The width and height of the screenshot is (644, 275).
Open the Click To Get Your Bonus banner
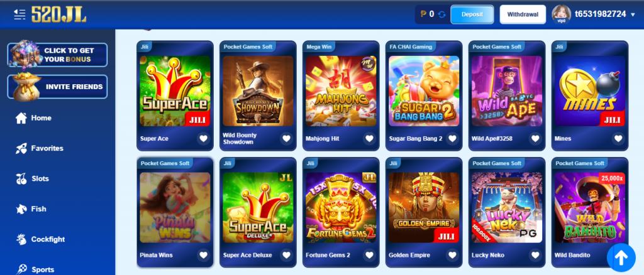tap(57, 55)
